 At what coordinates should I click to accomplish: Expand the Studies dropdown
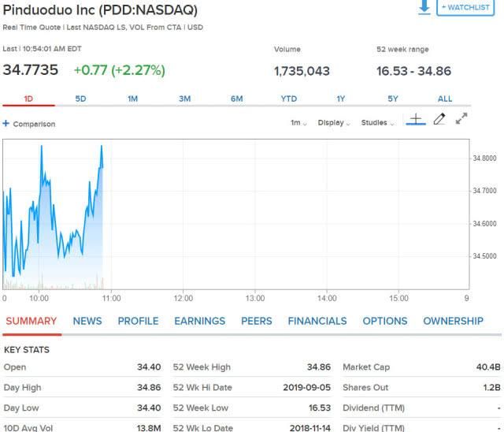coord(377,123)
